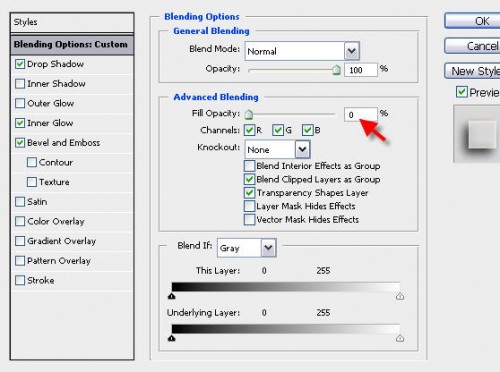Toggle the Bevel and Emboss checkbox
This screenshot has width=500, height=372.
click(x=20, y=143)
